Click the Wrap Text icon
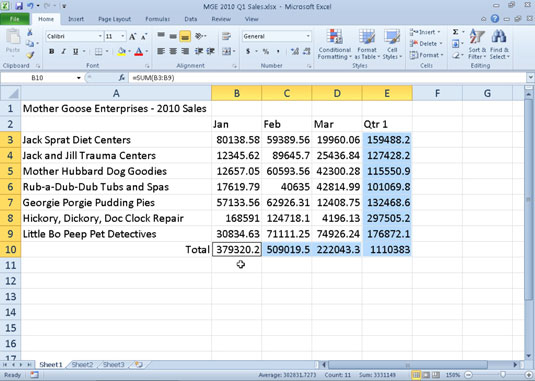The height and width of the screenshot is (381, 535). 226,36
